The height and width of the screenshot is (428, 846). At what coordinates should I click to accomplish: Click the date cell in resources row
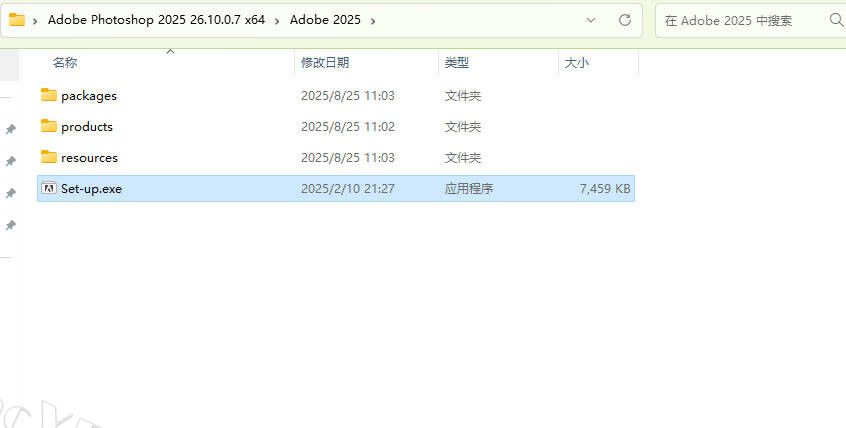click(x=348, y=158)
